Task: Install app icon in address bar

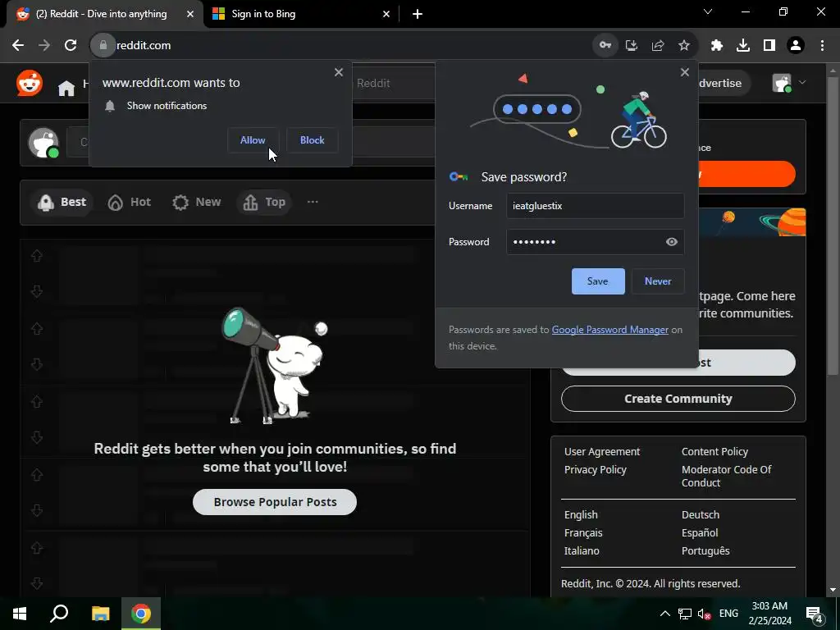Action: (x=632, y=46)
